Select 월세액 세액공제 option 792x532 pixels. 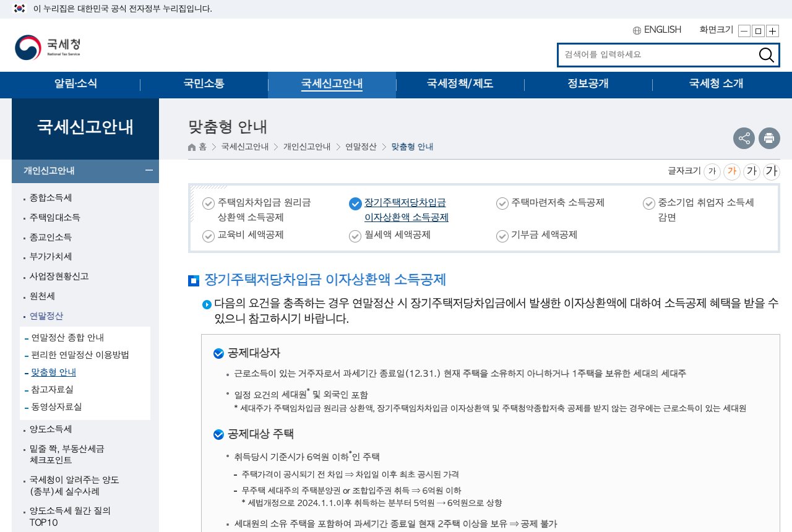point(390,235)
